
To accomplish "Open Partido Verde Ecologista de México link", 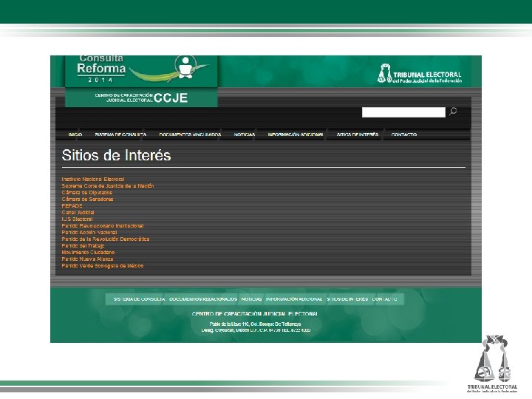I will coord(103,266).
